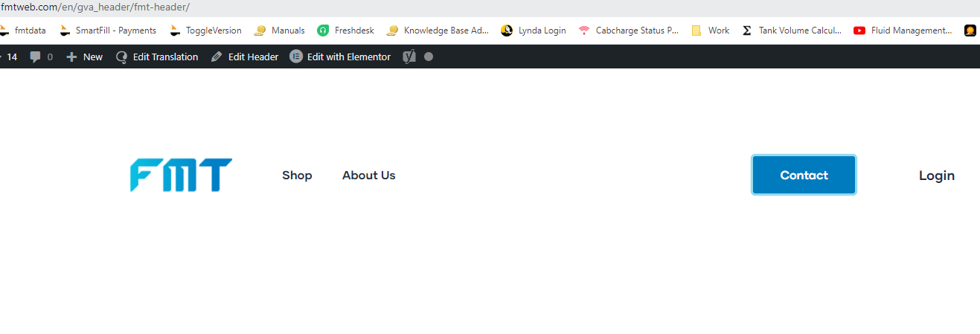Open the Manuals bookmark
The width and height of the screenshot is (980, 334).
pyautogui.click(x=279, y=30)
